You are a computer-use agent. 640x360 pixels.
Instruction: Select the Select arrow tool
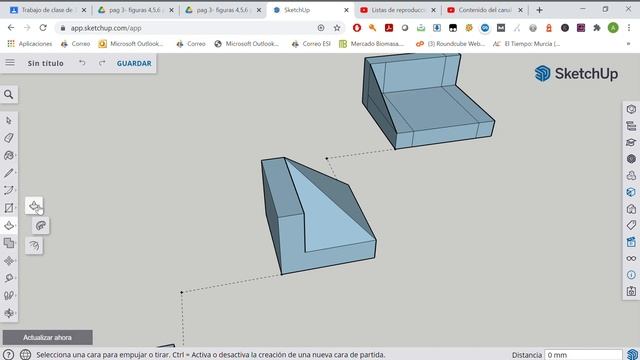(x=9, y=120)
